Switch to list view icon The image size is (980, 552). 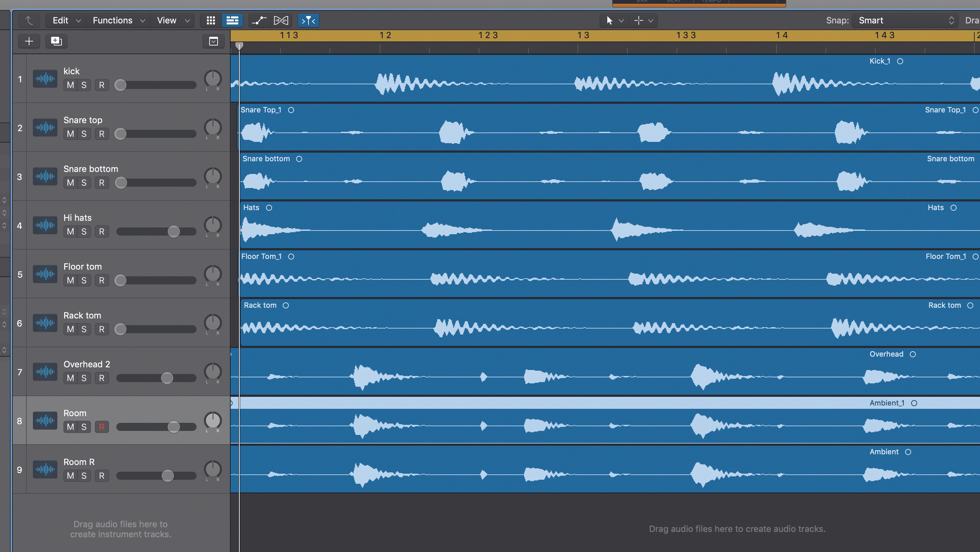tap(232, 20)
